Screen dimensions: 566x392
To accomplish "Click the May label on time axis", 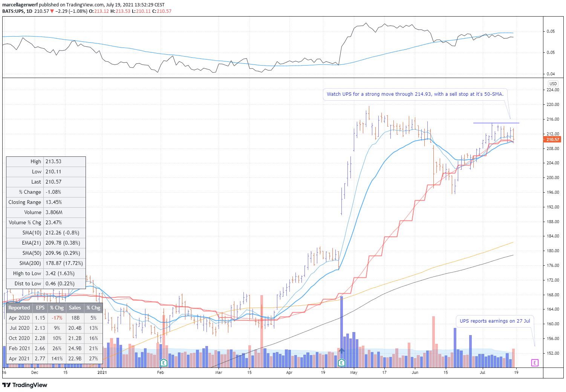I will pyautogui.click(x=353, y=372).
